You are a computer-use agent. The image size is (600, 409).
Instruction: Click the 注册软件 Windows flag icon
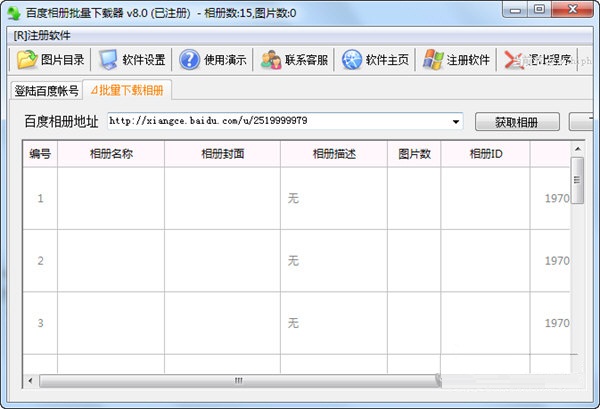[x=433, y=60]
